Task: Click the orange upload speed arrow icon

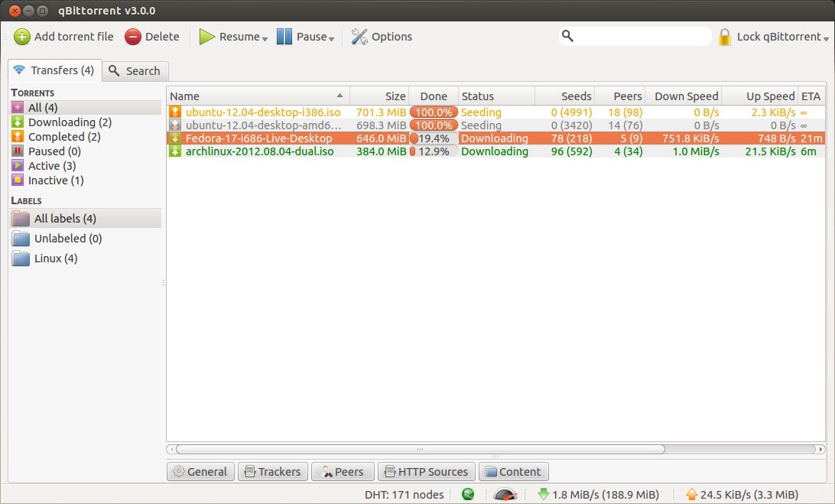Action: tap(692, 494)
